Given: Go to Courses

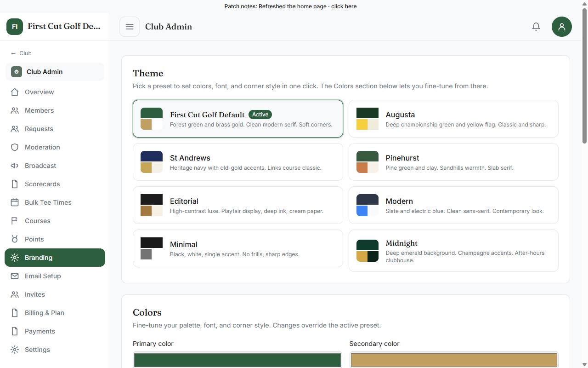Looking at the screenshot, I should click(55, 221).
